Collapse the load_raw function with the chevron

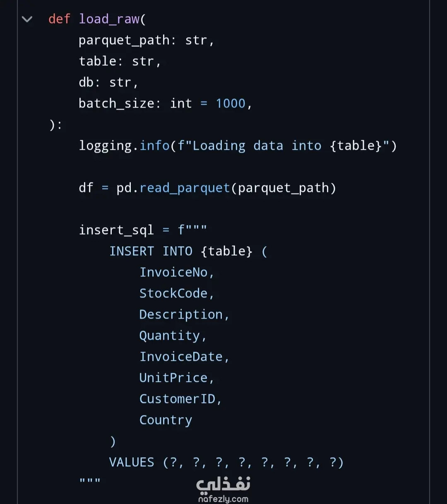pos(27,19)
